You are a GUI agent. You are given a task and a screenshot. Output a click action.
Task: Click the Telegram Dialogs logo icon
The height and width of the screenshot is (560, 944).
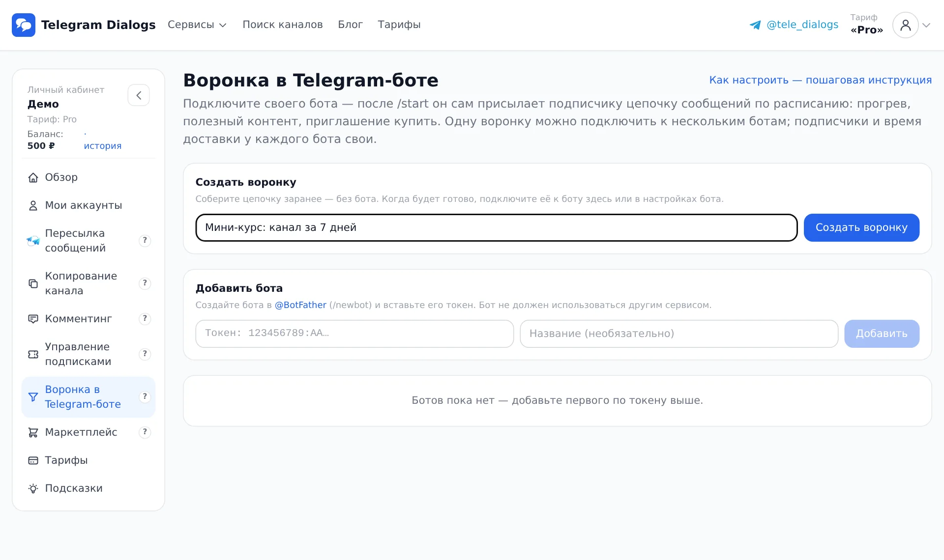pyautogui.click(x=24, y=25)
